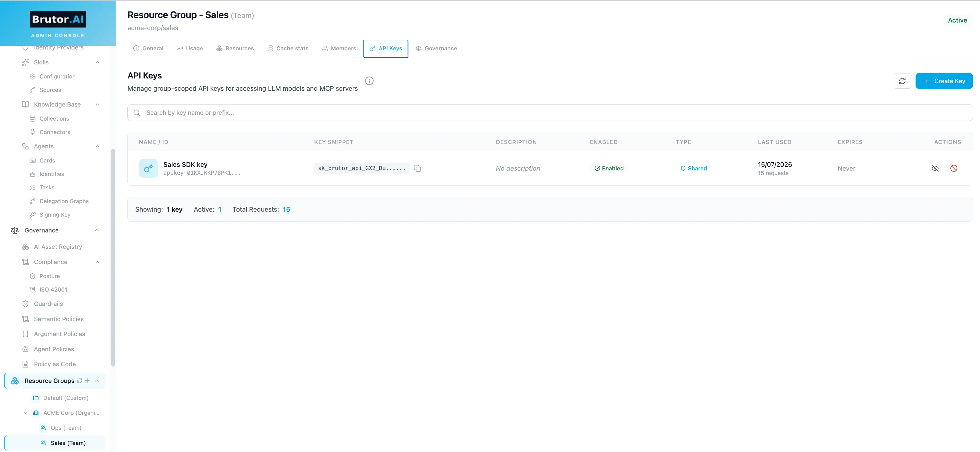The image size is (980, 452).
Task: Click the sidebar vertical scrollbar
Action: pos(112,257)
